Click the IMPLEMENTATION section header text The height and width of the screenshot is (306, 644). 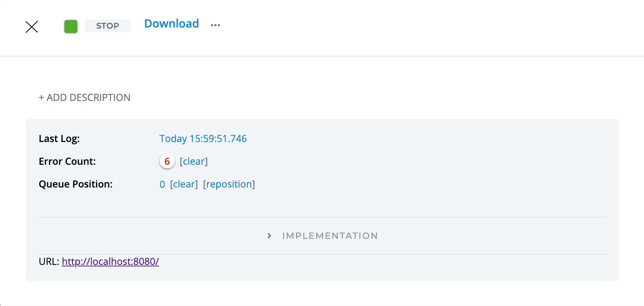(x=330, y=236)
